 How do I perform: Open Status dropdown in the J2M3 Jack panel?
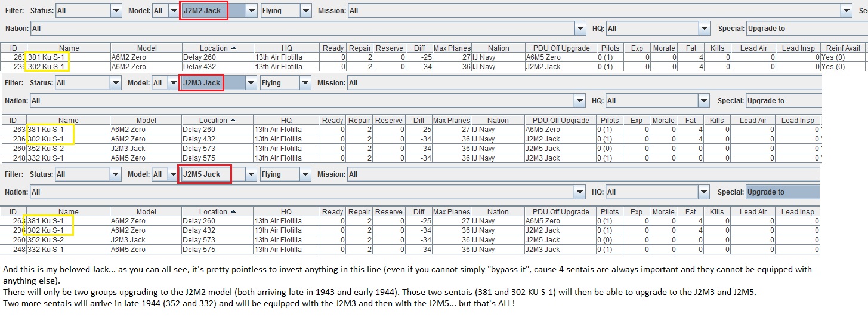point(89,83)
